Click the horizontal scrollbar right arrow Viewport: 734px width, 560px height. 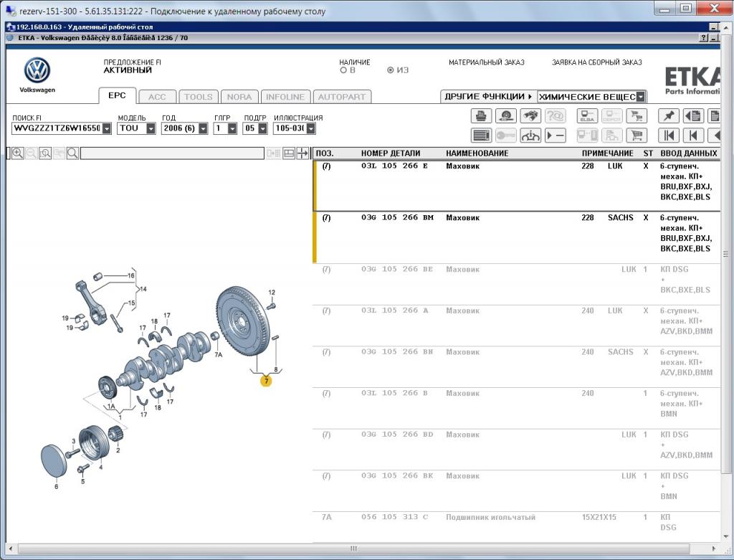click(x=714, y=549)
